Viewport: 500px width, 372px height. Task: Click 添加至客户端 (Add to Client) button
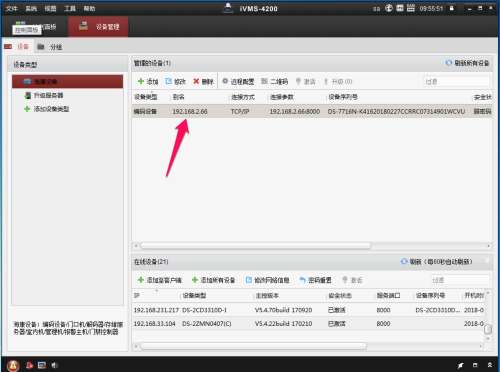point(160,280)
